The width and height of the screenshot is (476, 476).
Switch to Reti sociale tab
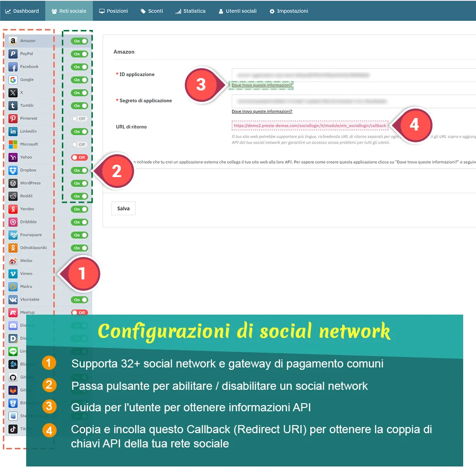tap(69, 11)
